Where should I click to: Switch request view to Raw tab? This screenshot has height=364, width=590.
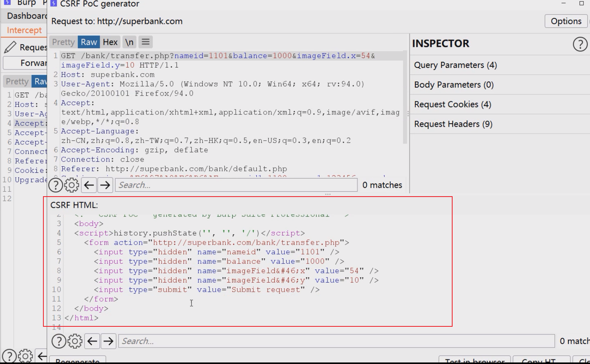coord(89,42)
